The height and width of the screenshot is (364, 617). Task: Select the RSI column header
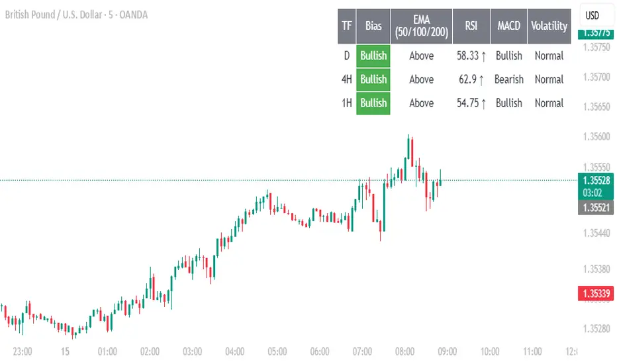coord(471,26)
